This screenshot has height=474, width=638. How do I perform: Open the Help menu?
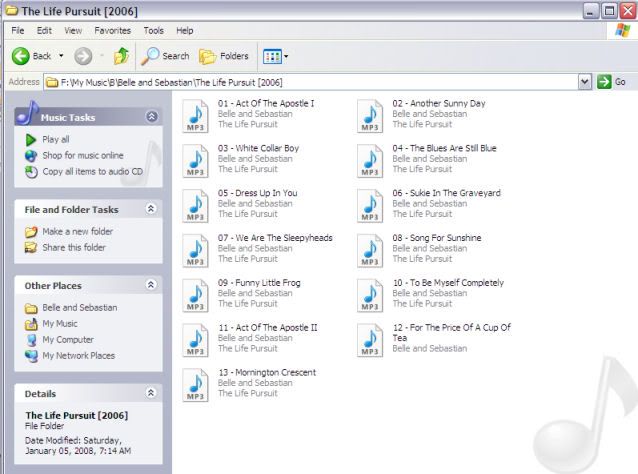[x=185, y=31]
